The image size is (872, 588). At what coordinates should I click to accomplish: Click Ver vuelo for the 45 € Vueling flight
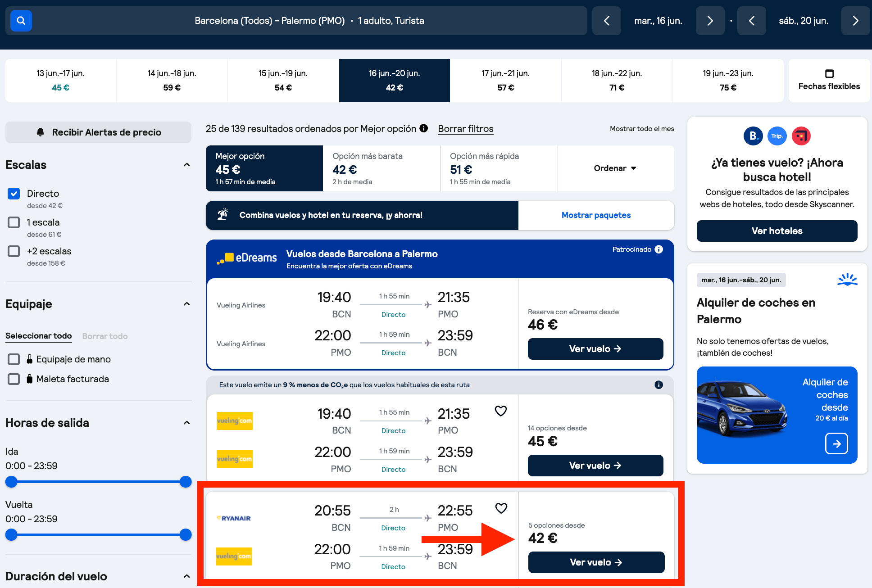pos(595,466)
